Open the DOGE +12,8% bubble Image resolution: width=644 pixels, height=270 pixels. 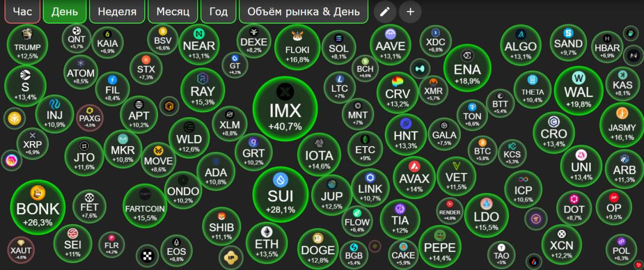[317, 249]
